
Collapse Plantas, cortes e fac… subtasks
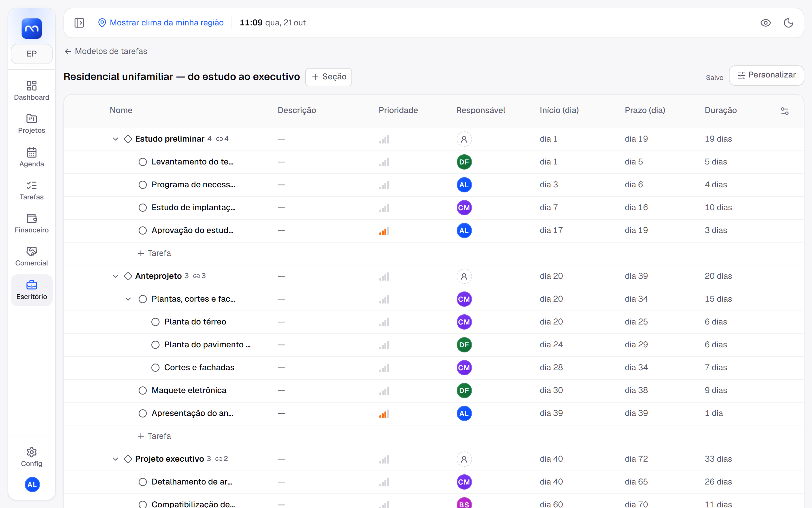pos(128,299)
